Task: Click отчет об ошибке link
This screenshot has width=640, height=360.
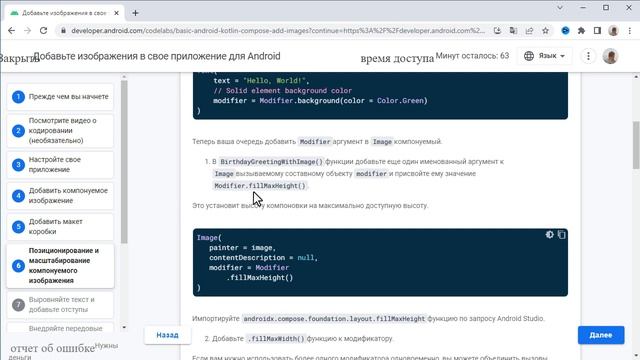Action: [52, 348]
